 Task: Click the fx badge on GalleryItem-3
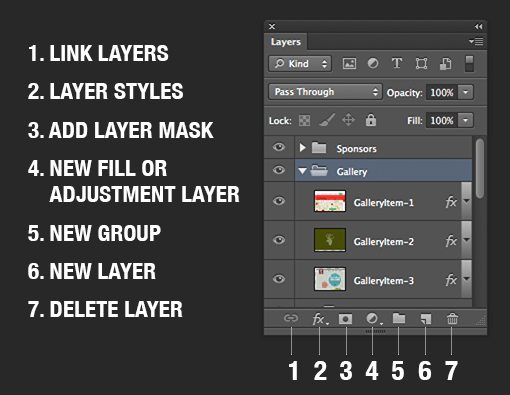point(451,280)
